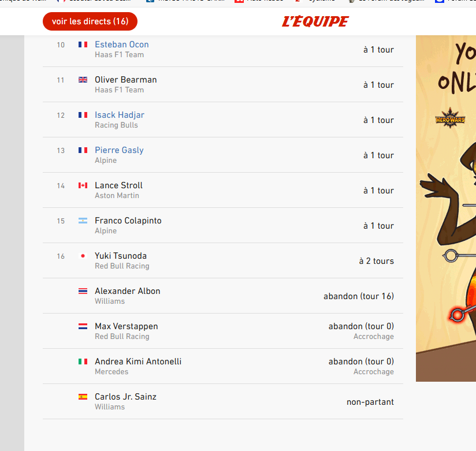
Task: Click the Thai flag beside Alexander Albon
Action: 83,290
